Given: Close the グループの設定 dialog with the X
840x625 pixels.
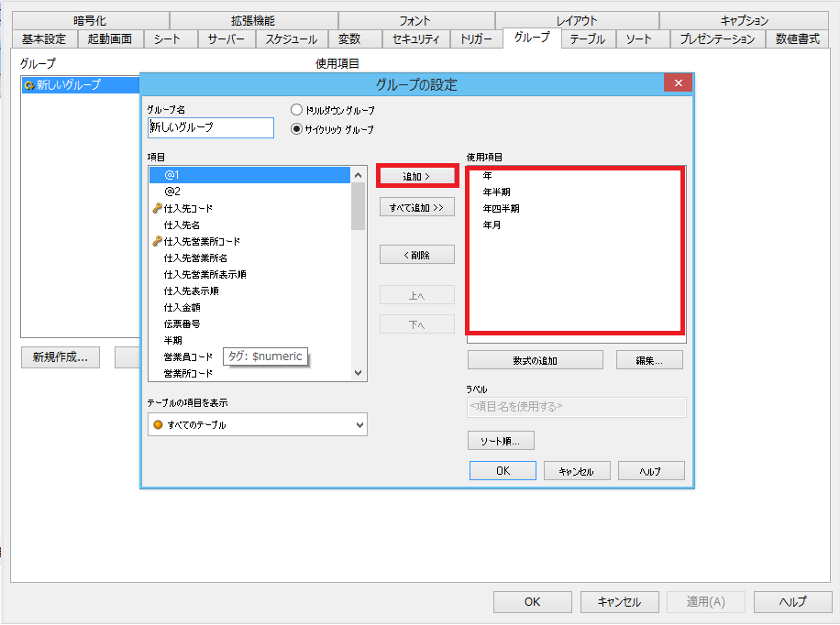Looking at the screenshot, I should pos(678,84).
